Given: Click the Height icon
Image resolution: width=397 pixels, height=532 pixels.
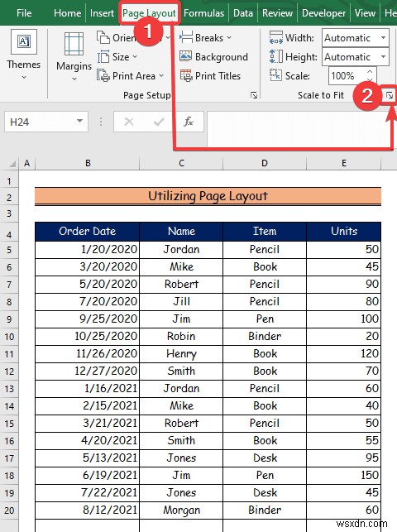Looking at the screenshot, I should (x=275, y=56).
